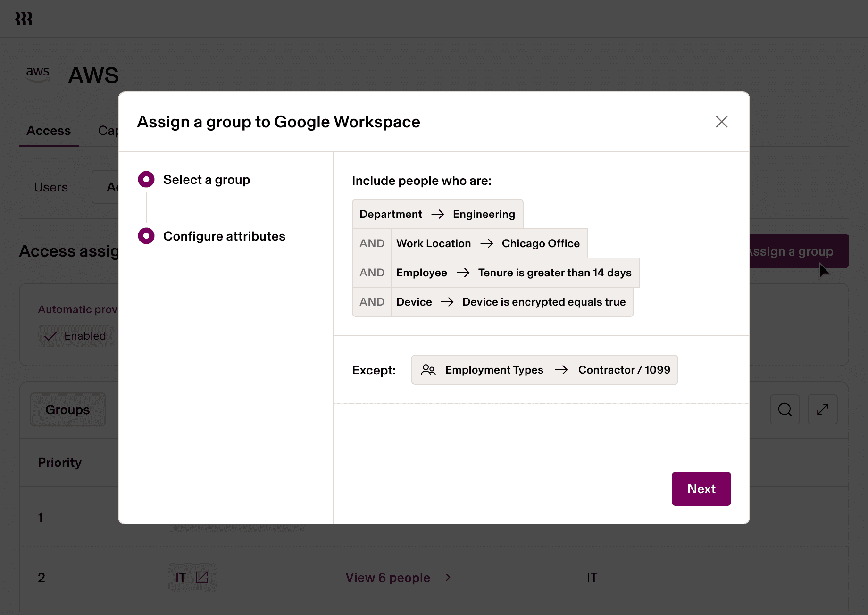868x615 pixels.
Task: Click the AWS page title
Action: [x=93, y=75]
